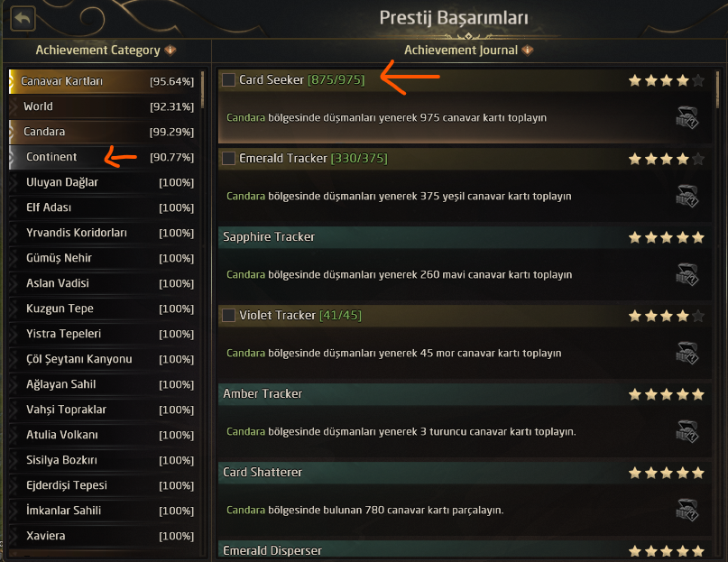Viewport: 728px width, 562px height.
Task: Open Card Seeker reward chest icon
Action: click(x=688, y=118)
